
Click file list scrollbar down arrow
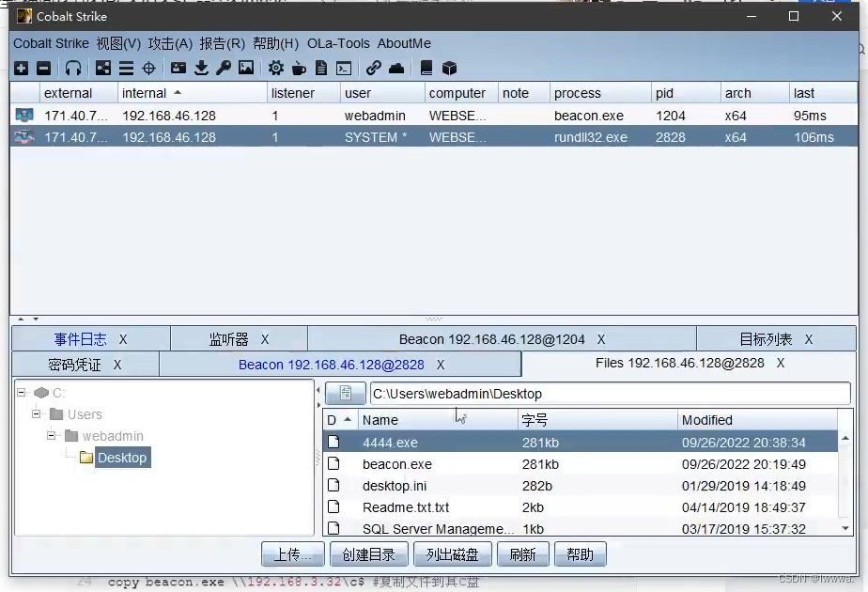click(845, 528)
